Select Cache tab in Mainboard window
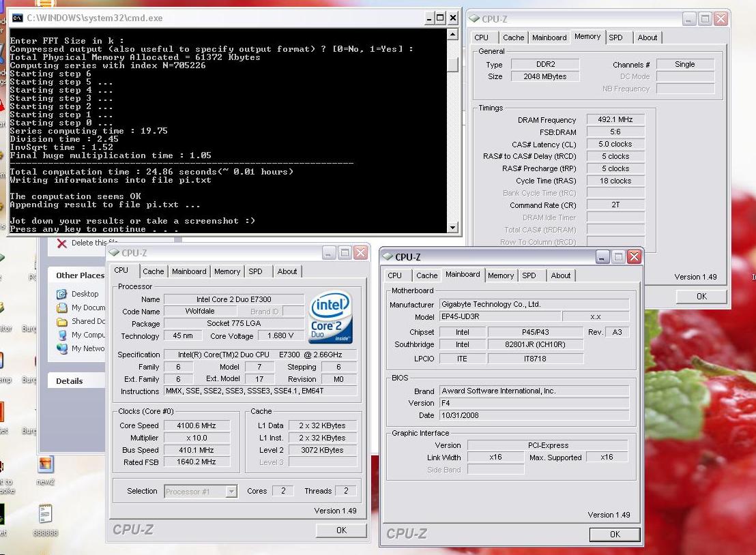 426,275
